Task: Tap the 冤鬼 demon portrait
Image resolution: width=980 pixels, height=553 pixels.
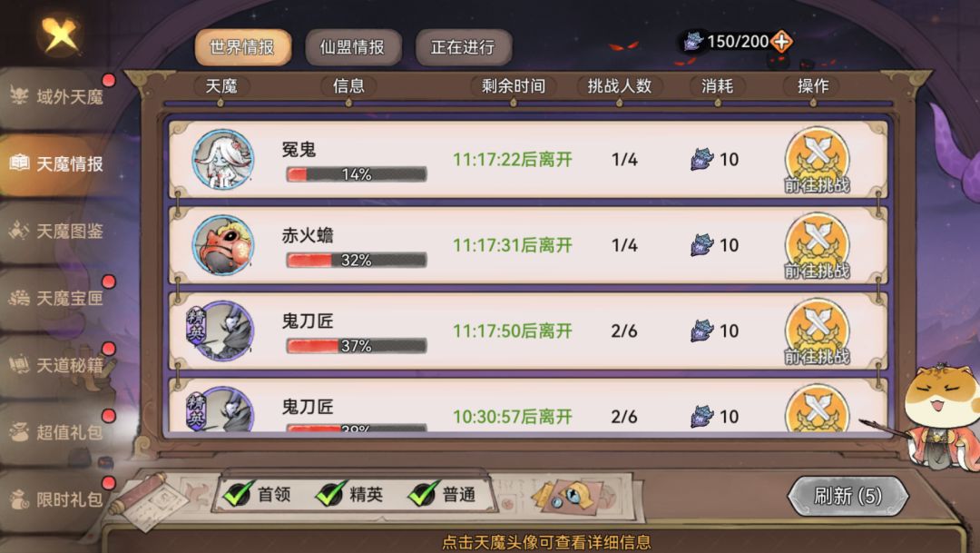Action: tap(223, 159)
